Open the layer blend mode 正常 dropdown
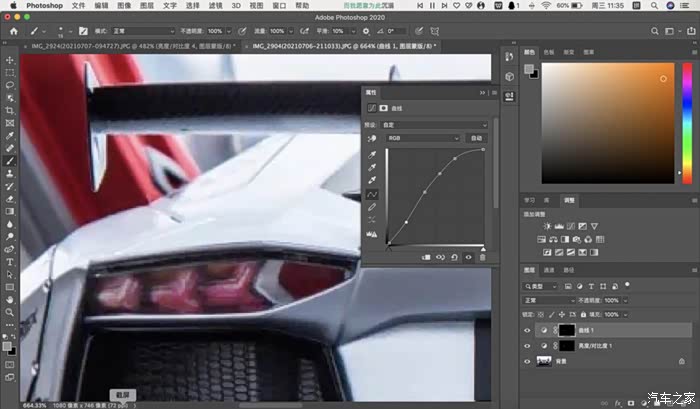700x409 pixels. click(548, 299)
